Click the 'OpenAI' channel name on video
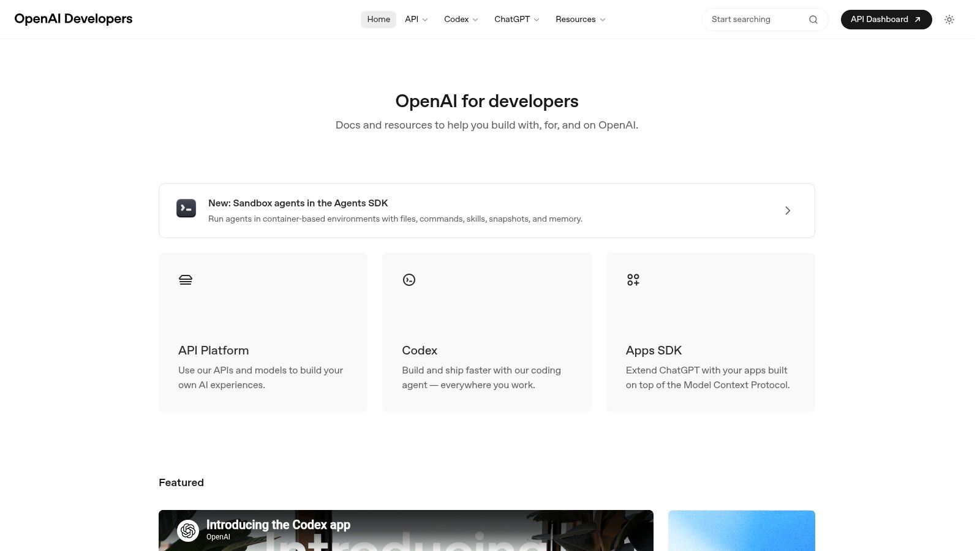Viewport: 980px width, 551px height. tap(218, 537)
